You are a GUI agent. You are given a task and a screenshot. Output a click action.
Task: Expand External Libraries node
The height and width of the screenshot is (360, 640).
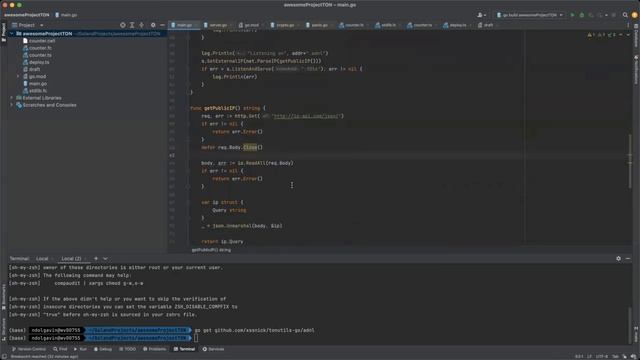[12, 98]
